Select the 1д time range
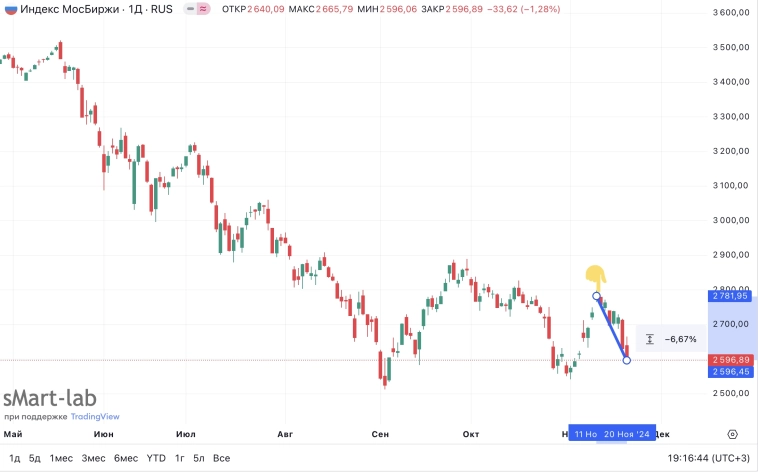758x474 pixels. [x=15, y=458]
